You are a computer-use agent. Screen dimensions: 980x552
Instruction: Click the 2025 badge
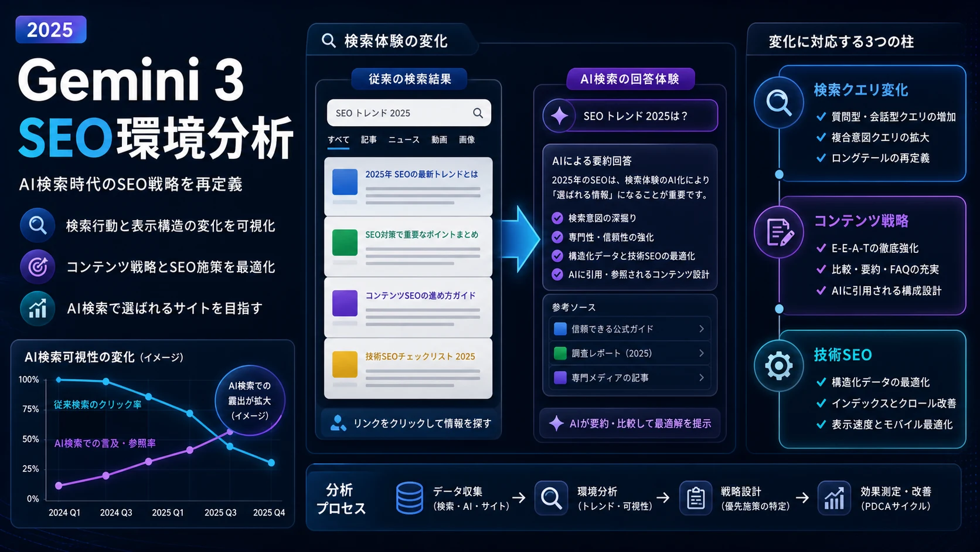[x=50, y=29]
